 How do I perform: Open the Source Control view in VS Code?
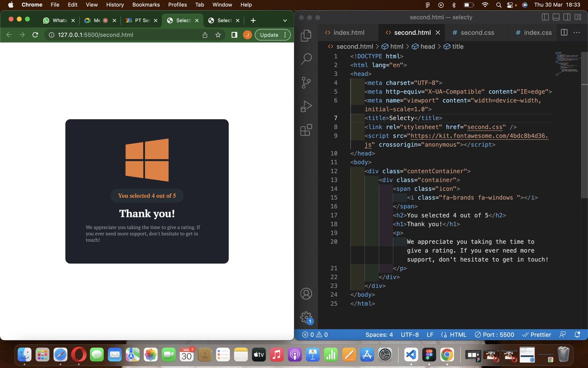point(306,82)
